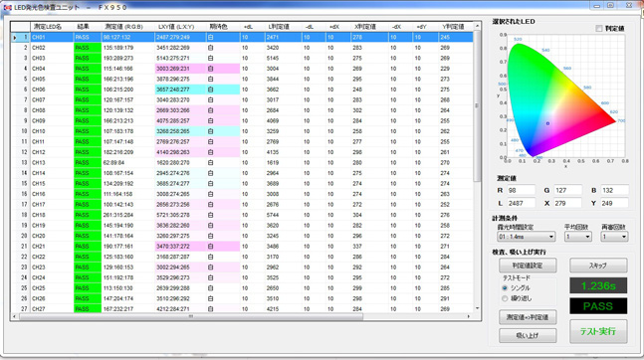This screenshot has width=644, height=360.
Task: Click the app icon in title bar
Action: click(x=7, y=7)
